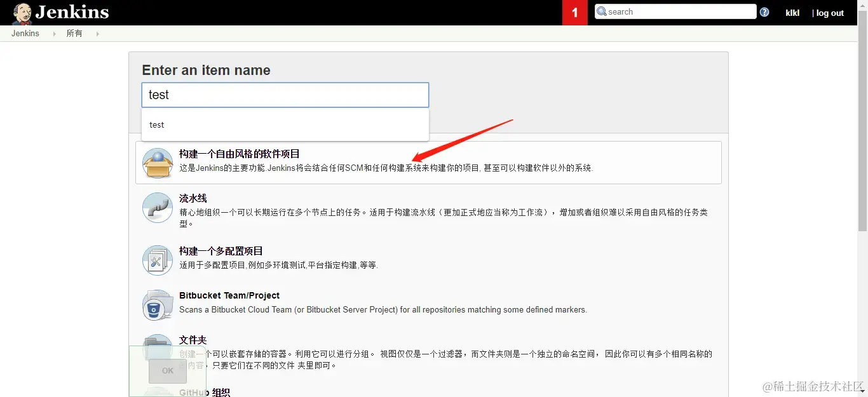The image size is (868, 397).
Task: Select the Bitbucket bucket icon
Action: click(158, 306)
